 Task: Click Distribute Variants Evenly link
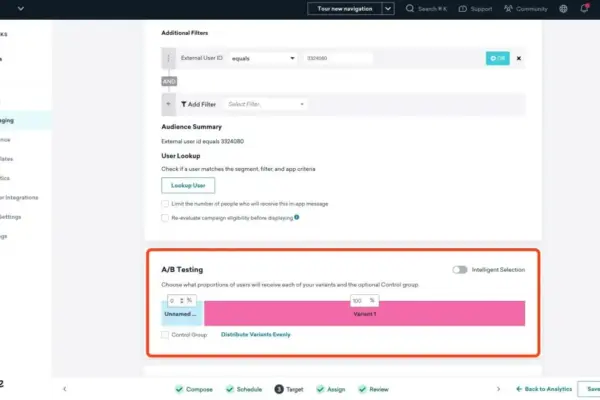(255, 334)
